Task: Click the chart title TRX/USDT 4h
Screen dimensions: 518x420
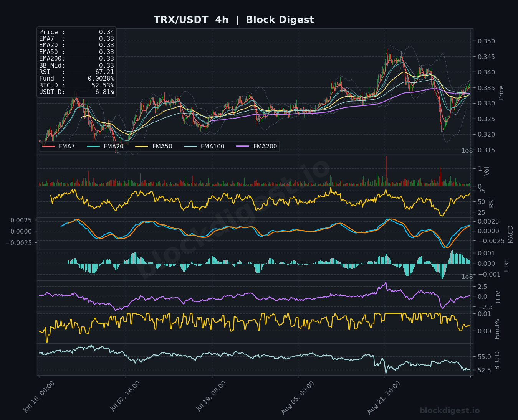Action: click(191, 20)
